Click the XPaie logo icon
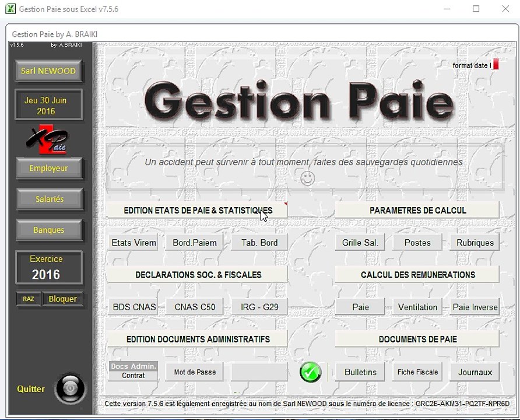The width and height of the screenshot is (520, 420). tap(48, 139)
